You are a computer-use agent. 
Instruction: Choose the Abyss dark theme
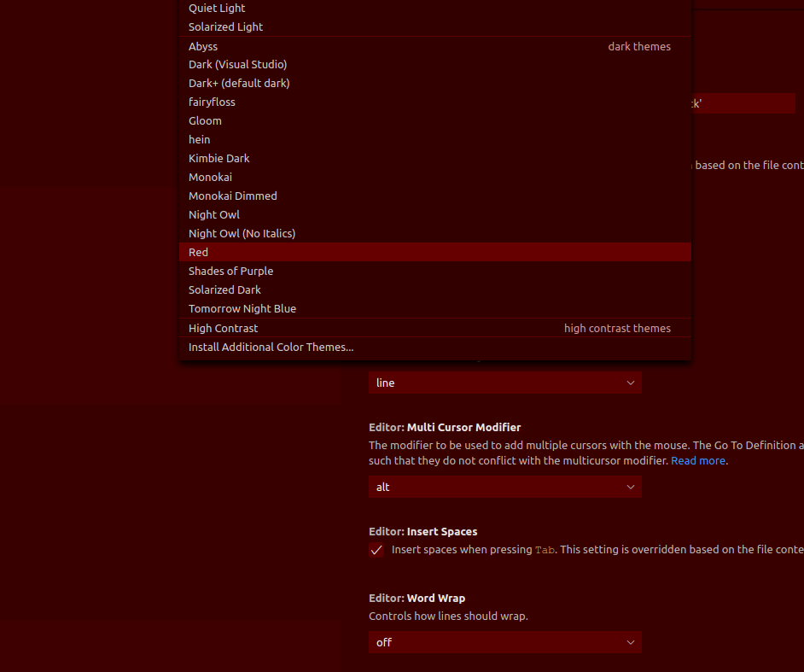click(x=435, y=46)
